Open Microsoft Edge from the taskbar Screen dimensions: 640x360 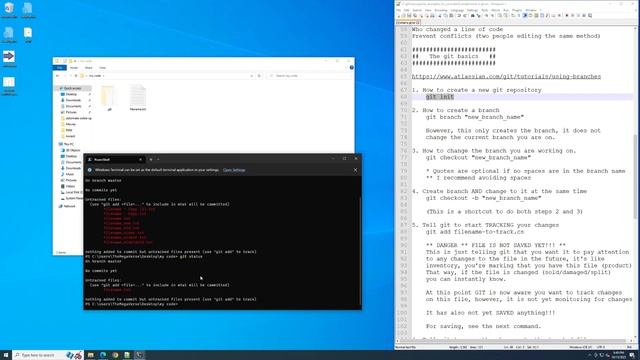point(103,355)
